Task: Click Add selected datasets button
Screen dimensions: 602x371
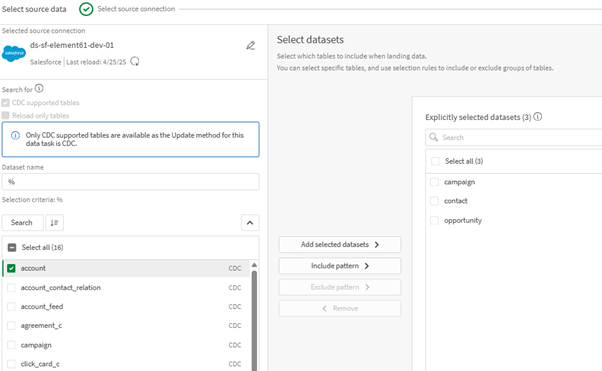Action: tap(340, 245)
